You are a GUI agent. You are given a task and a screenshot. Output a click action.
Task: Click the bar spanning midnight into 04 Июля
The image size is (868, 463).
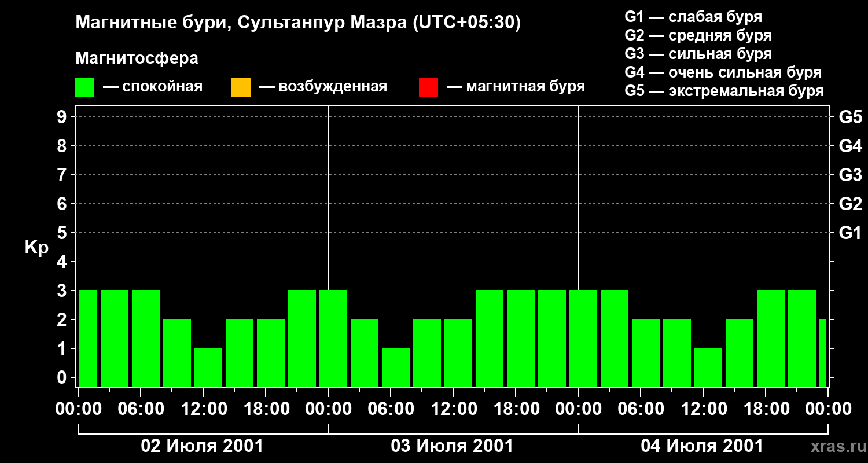(x=583, y=338)
